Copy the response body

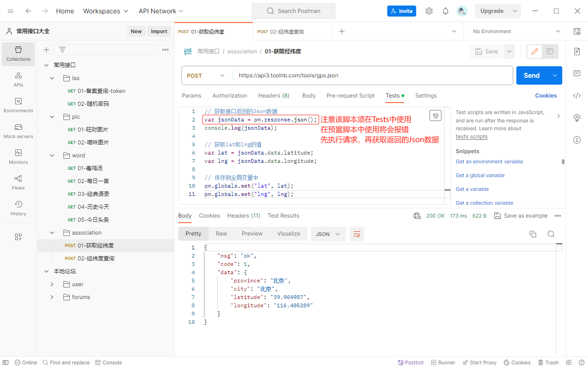[533, 234]
